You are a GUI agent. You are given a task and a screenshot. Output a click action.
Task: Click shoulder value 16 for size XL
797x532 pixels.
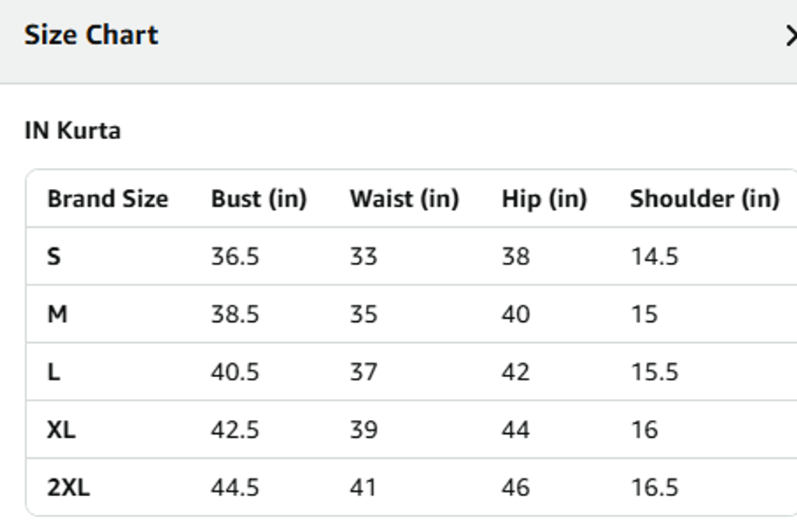pyautogui.click(x=644, y=429)
